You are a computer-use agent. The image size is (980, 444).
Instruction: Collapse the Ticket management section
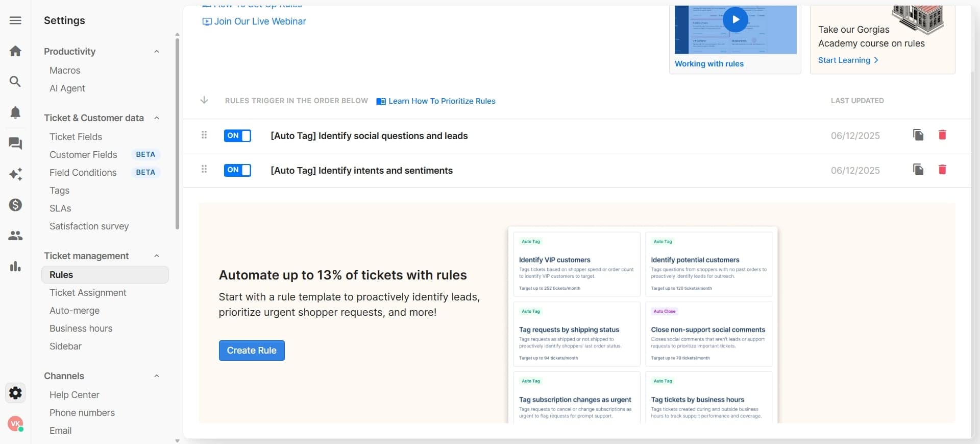pyautogui.click(x=157, y=256)
